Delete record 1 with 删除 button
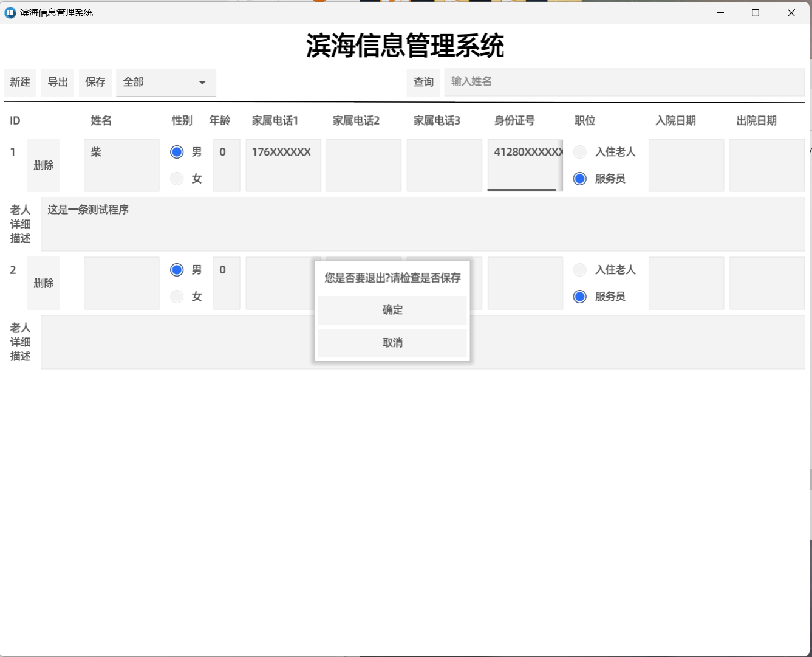This screenshot has width=812, height=657. coord(43,165)
